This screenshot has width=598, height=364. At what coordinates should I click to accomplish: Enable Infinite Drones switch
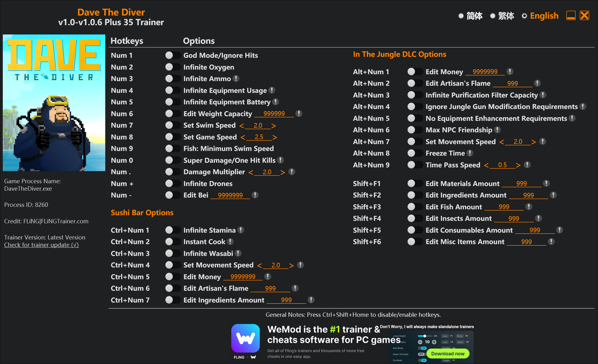point(173,183)
